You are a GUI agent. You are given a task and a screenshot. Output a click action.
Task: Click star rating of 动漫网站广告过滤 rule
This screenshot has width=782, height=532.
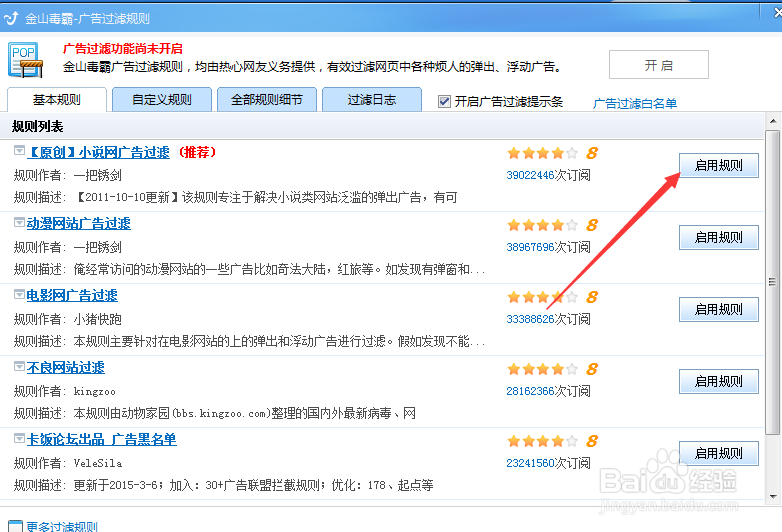[543, 225]
